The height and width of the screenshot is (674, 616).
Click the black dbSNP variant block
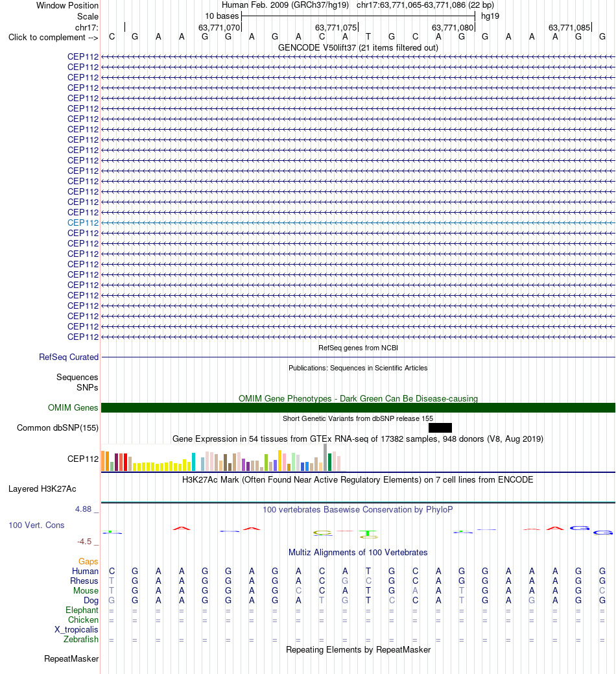point(440,427)
